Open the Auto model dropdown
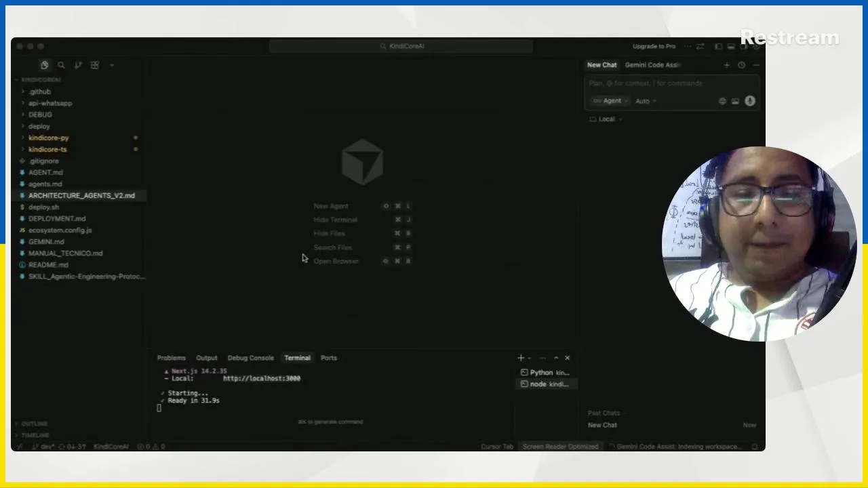The height and width of the screenshot is (488, 868). click(646, 101)
